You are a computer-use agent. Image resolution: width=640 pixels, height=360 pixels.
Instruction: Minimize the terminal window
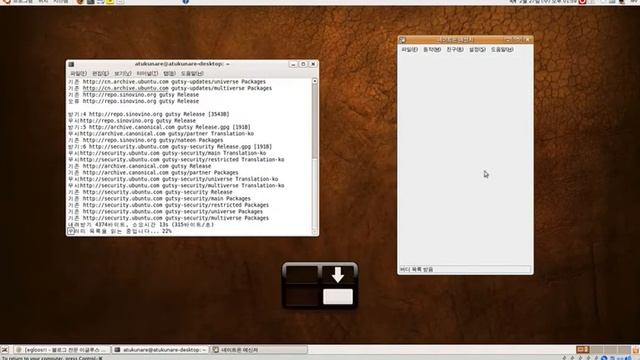(293, 64)
